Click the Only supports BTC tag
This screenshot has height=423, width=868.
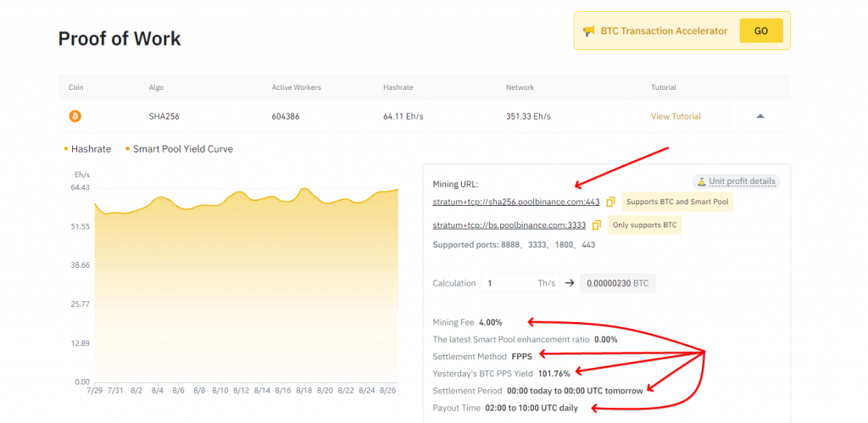pyautogui.click(x=645, y=225)
